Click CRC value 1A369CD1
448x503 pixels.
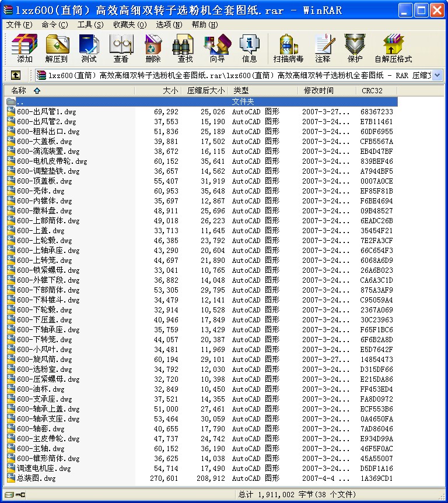[376, 479]
